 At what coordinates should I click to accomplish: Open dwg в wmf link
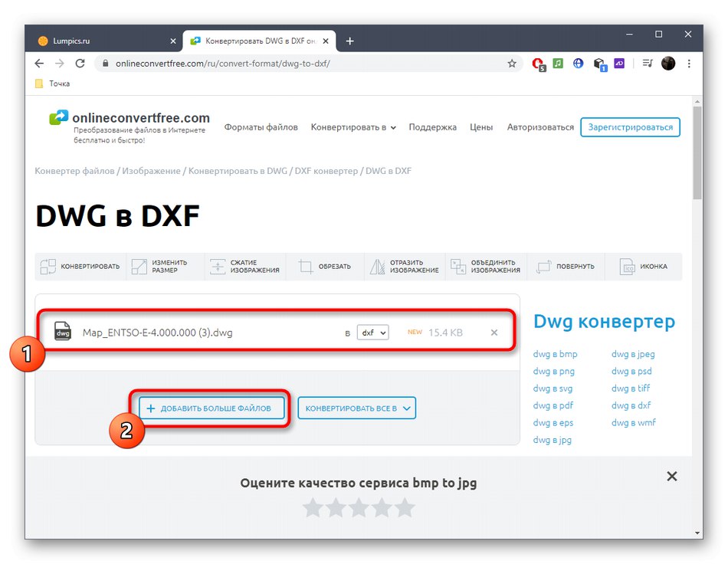click(x=633, y=422)
